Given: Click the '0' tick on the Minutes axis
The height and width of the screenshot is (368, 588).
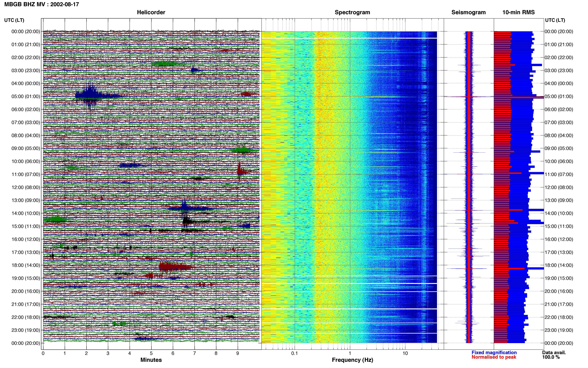Looking at the screenshot, I should 43,353.
